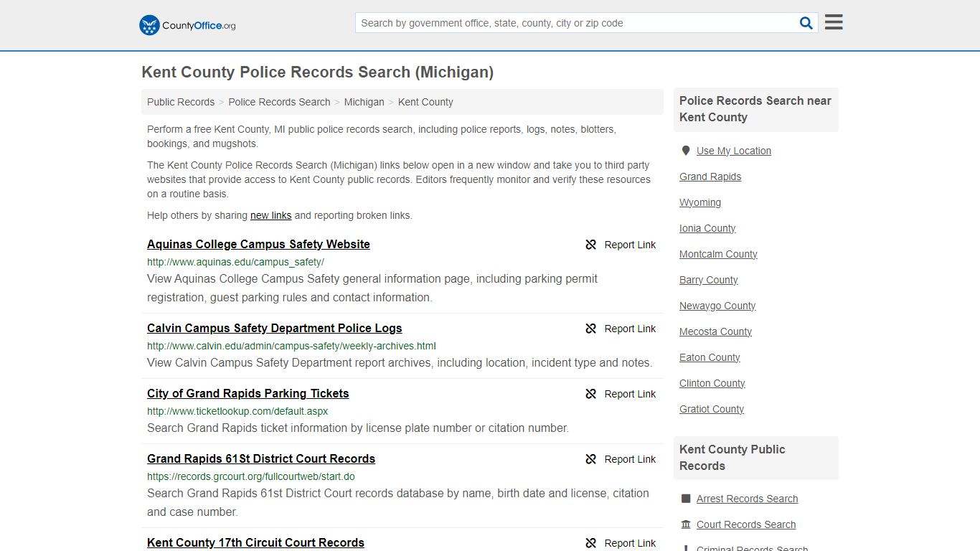Open Court Records Search
The image size is (980, 551).
coord(746,524)
